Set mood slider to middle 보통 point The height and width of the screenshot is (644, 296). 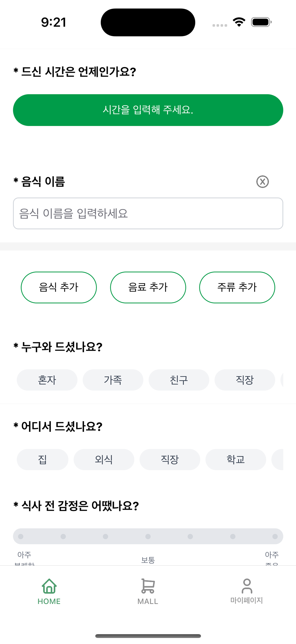pyautogui.click(x=148, y=536)
